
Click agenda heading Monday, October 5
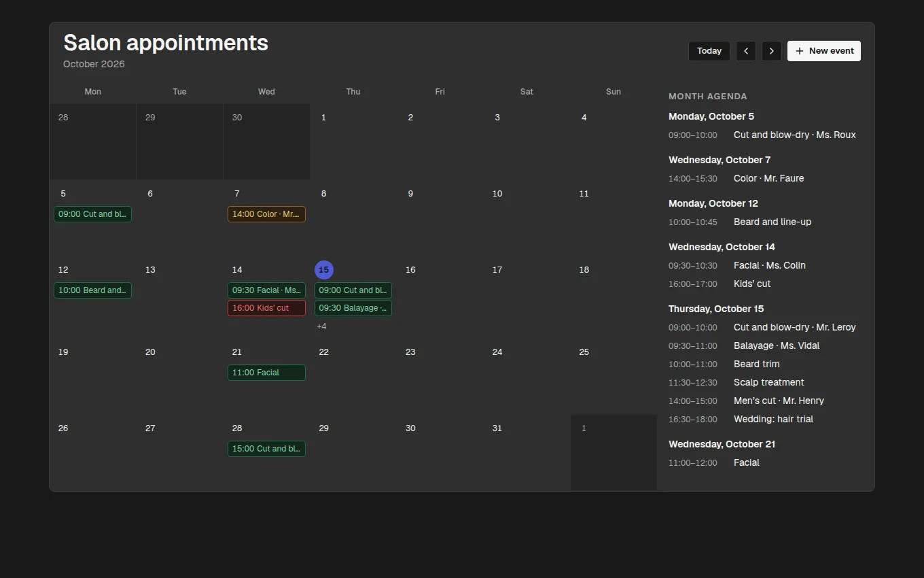click(711, 116)
